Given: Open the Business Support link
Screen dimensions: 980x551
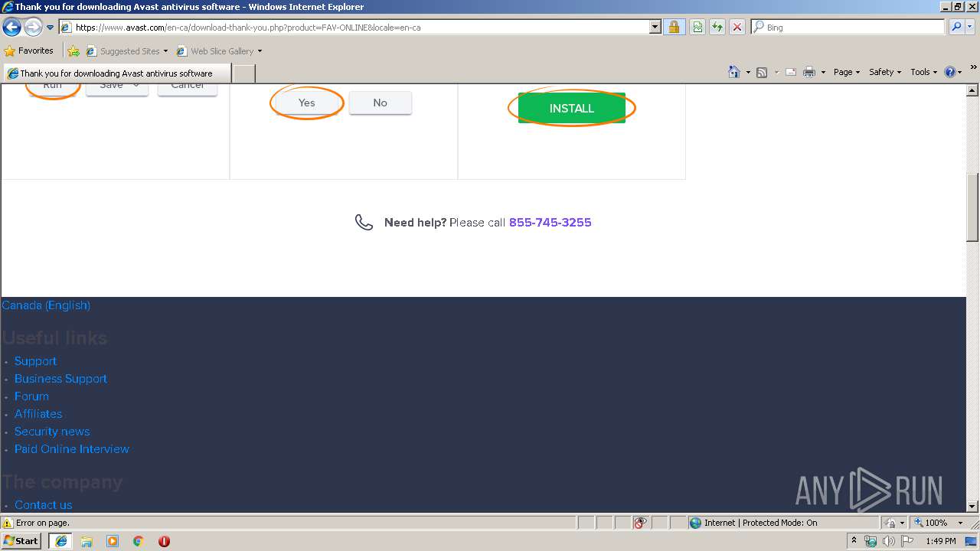Looking at the screenshot, I should click(x=60, y=379).
